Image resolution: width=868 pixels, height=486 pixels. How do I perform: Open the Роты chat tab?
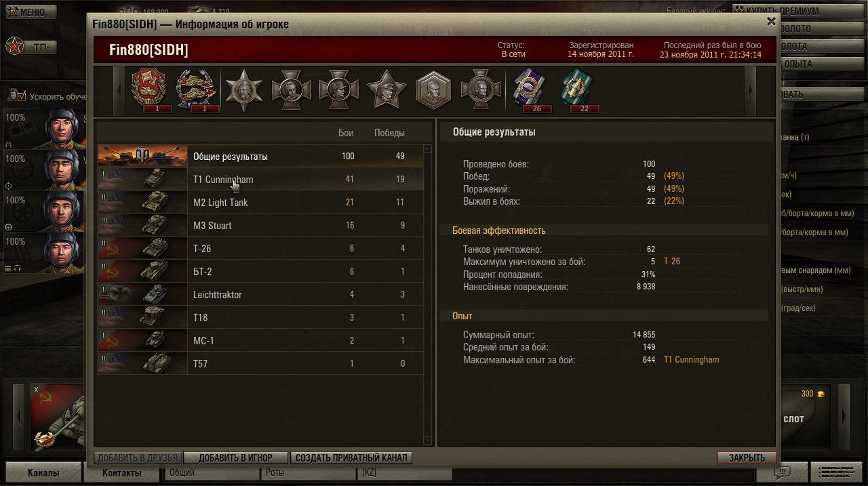(275, 472)
